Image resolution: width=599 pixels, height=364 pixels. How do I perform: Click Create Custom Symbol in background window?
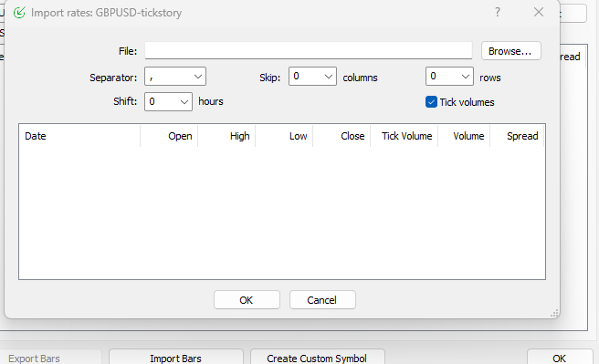(317, 358)
